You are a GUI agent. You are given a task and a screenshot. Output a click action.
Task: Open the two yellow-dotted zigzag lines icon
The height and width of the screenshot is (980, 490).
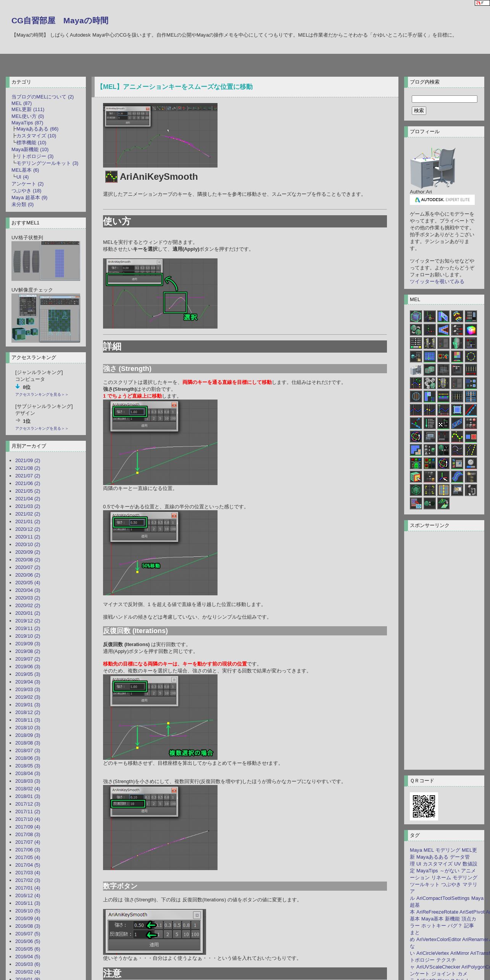[x=471, y=450]
